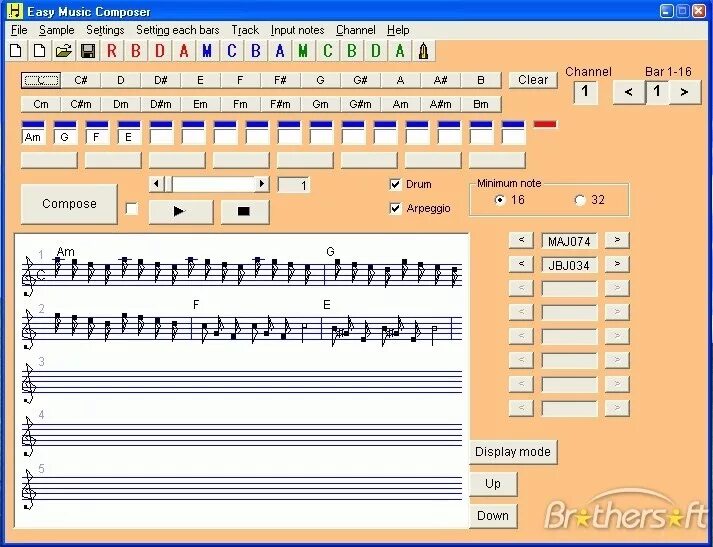The image size is (713, 547).
Task: Open a file with the folder icon
Action: point(64,50)
